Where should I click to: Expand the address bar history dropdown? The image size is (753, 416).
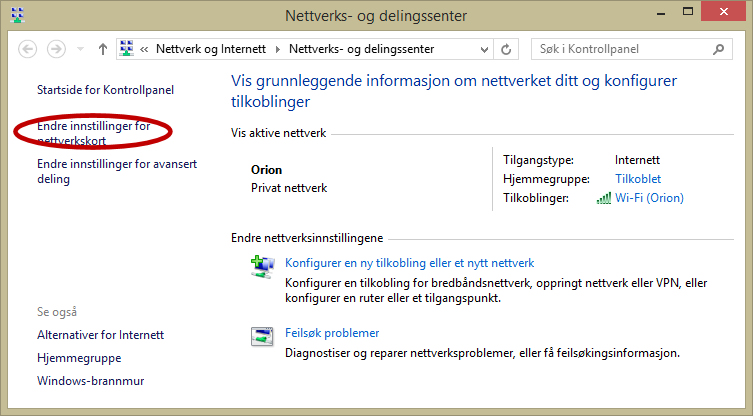(x=487, y=48)
